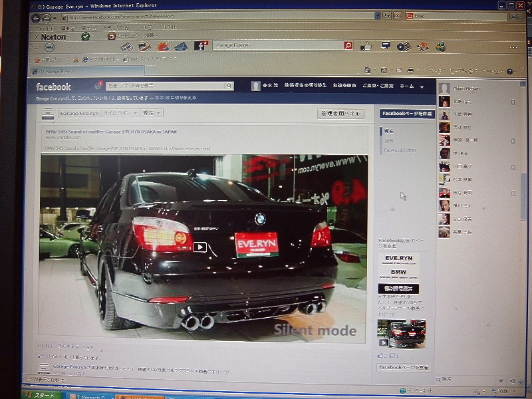The height and width of the screenshot is (399, 532).
Task: Open the Facebook toolbar icon with notification
Action: [x=201, y=45]
